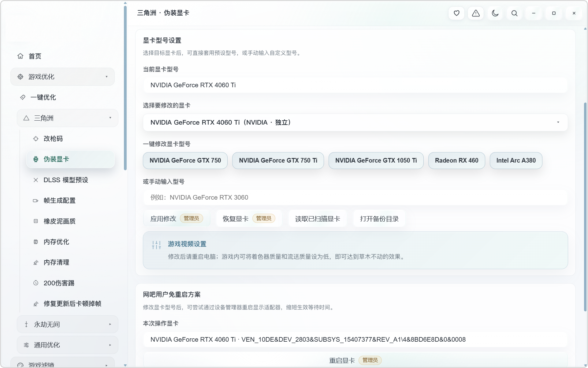Click the camera icon beside 帧生成配置
This screenshot has width=588, height=368.
point(36,201)
